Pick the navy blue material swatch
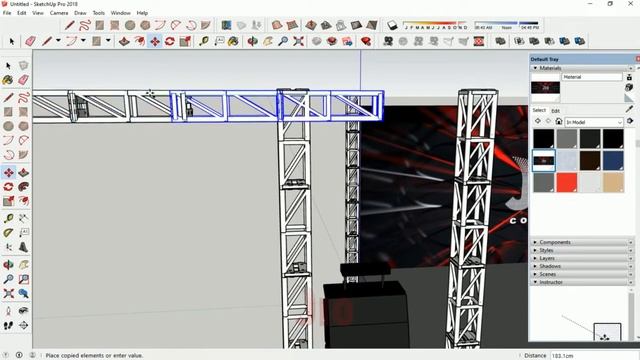 pos(613,160)
